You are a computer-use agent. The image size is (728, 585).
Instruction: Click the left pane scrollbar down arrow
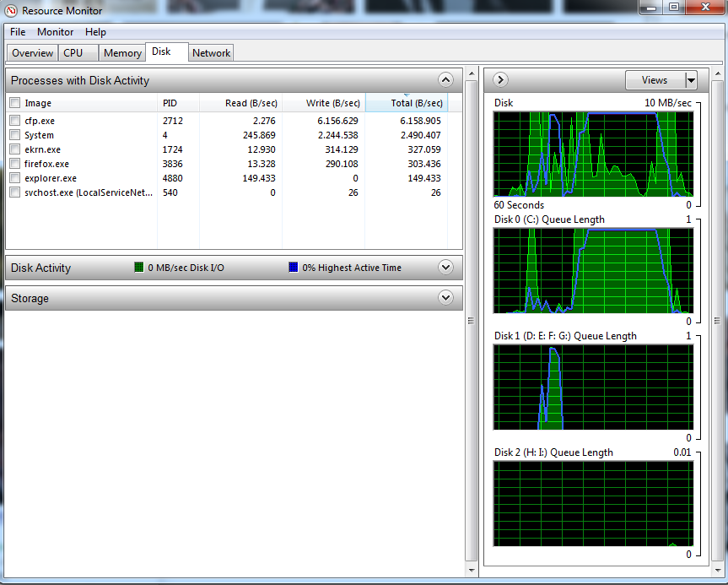tap(472, 570)
